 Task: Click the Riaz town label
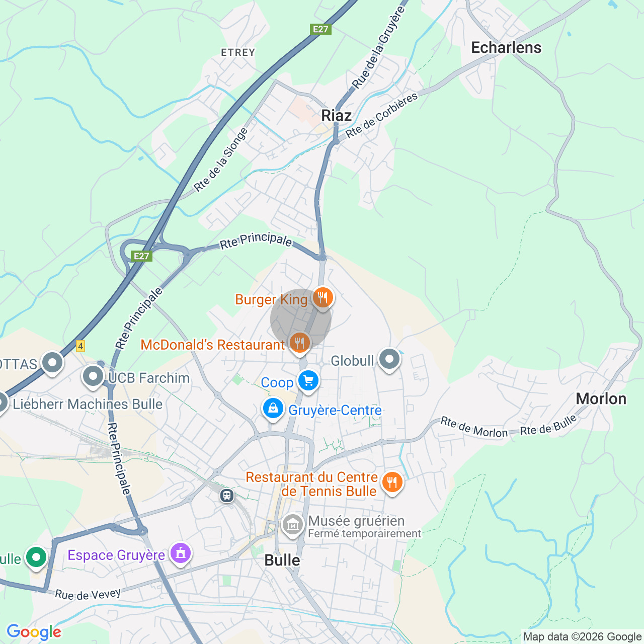pos(336,115)
